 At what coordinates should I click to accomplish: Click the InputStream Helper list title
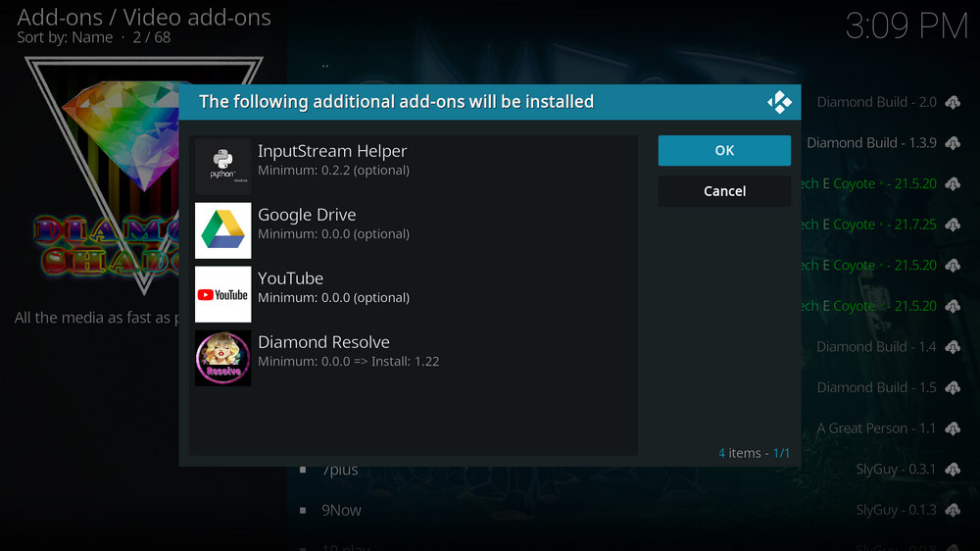[332, 151]
